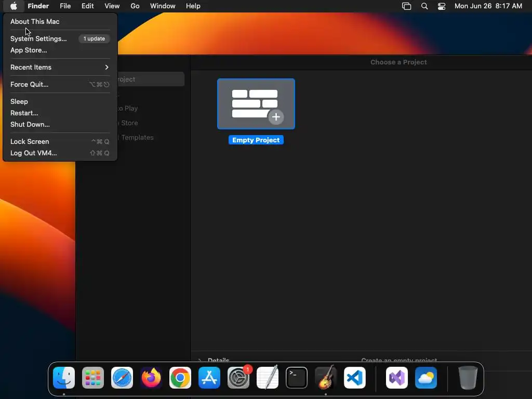Expand the Details disclosure triangle
Screen dimensions: 532x399
coord(200,361)
